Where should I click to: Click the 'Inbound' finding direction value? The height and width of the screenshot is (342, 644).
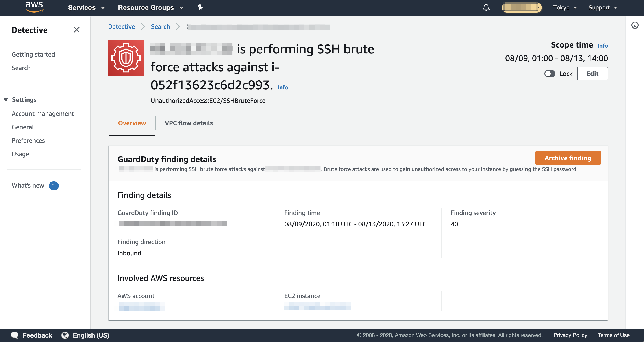[x=129, y=253]
